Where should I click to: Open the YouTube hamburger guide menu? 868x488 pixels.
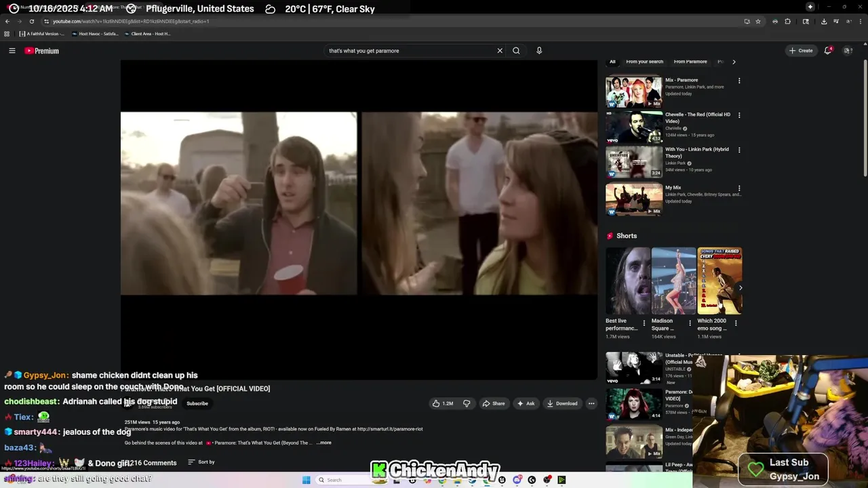12,51
